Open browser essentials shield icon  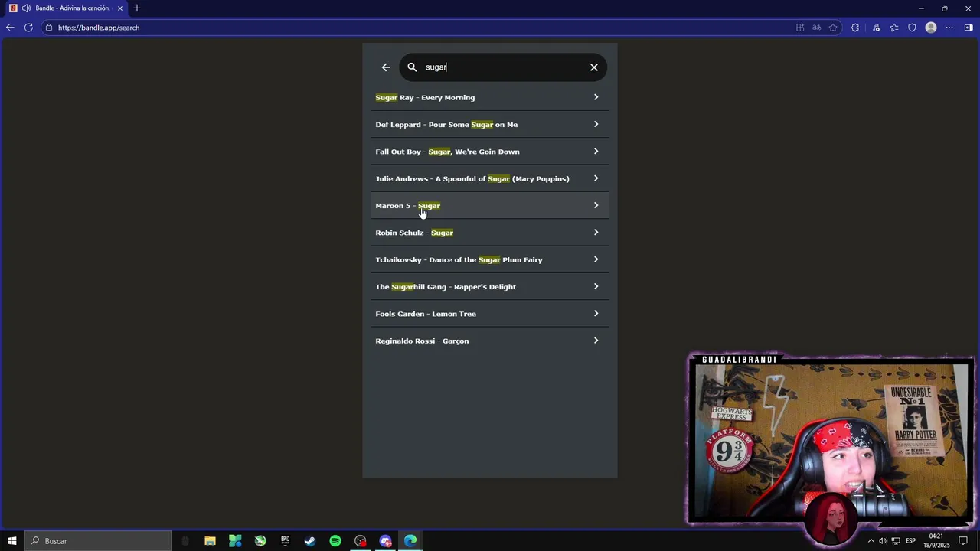tap(912, 28)
